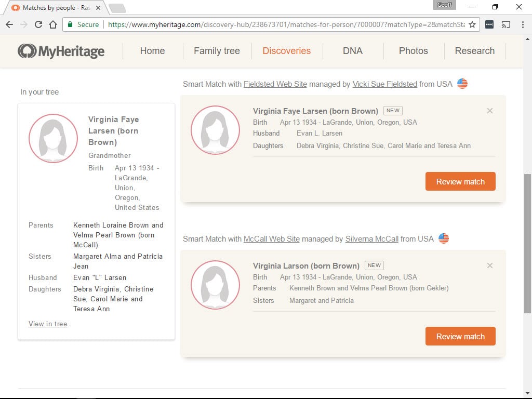Open the Home menu item
532x399 pixels.
coord(152,51)
